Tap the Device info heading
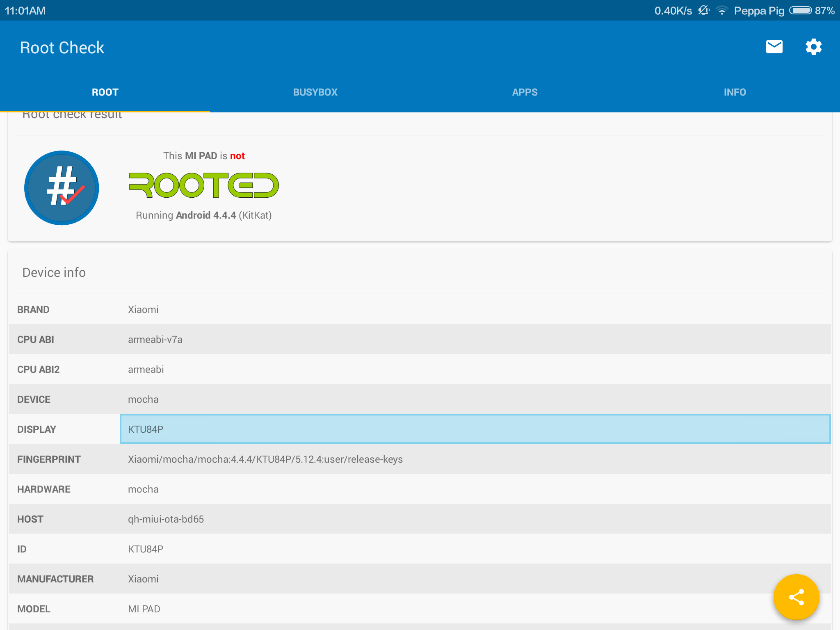 [54, 272]
